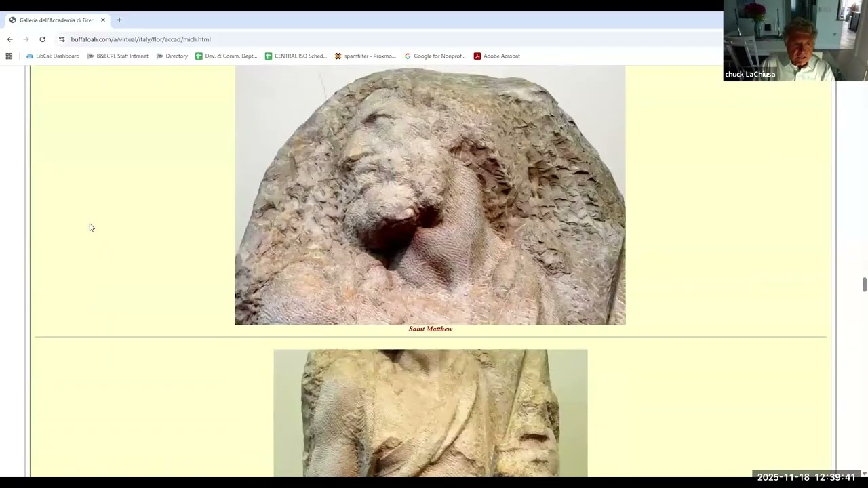
Task: Open B&ECPL Staff Intranet bookmark
Action: (118, 56)
